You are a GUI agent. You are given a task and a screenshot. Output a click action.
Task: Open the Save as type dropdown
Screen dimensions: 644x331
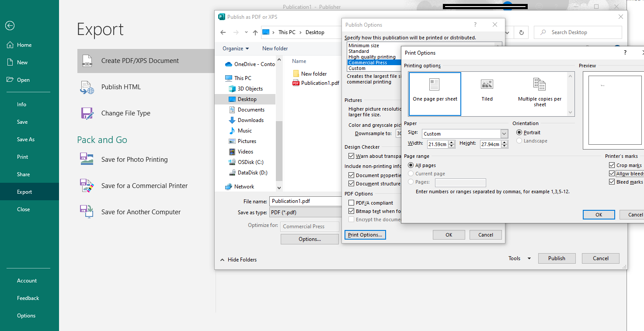(305, 213)
